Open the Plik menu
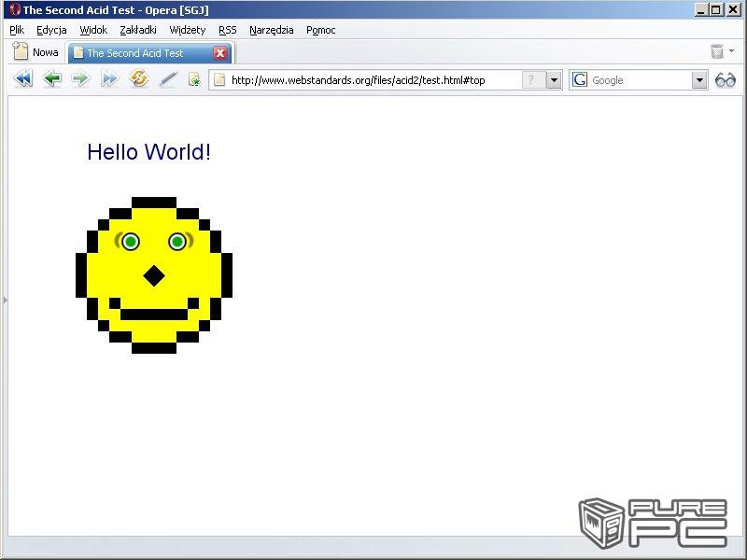The width and height of the screenshot is (747, 560). point(17,30)
